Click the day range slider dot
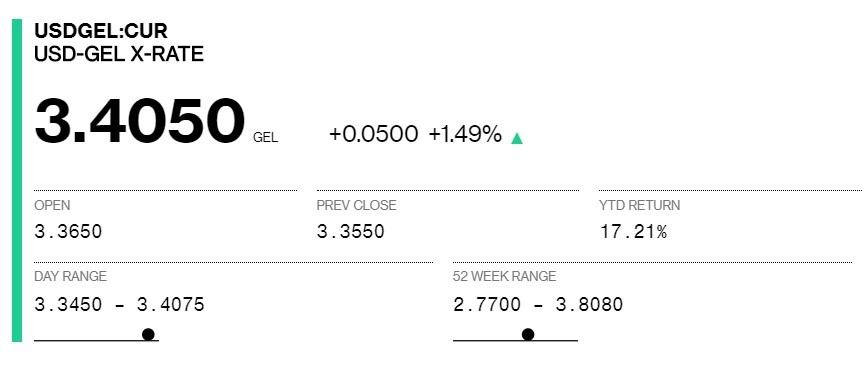865x367 pixels. pos(148,334)
